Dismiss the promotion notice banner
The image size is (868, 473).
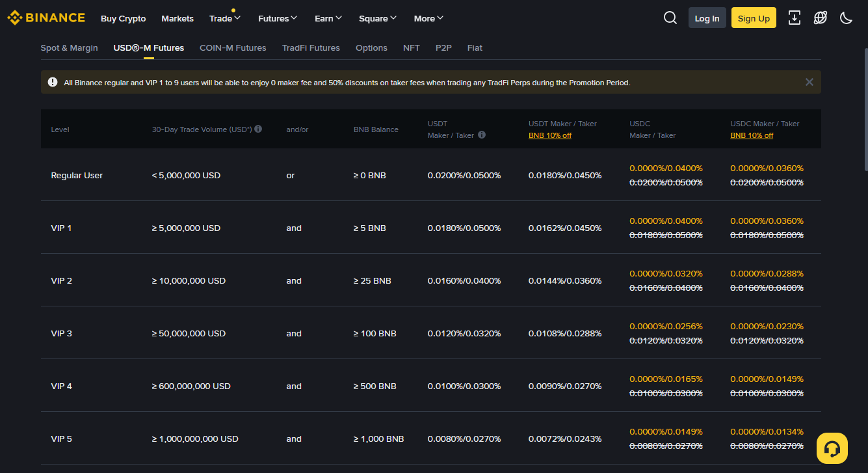[809, 82]
